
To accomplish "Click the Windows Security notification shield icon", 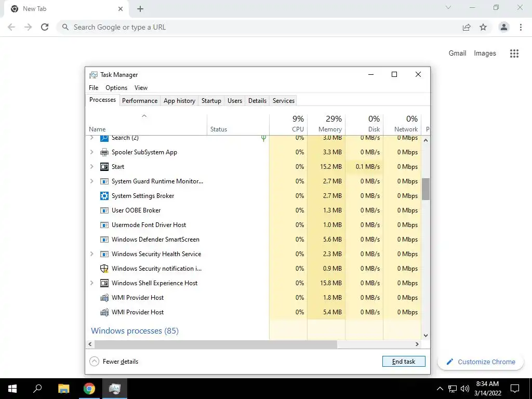I will [104, 269].
